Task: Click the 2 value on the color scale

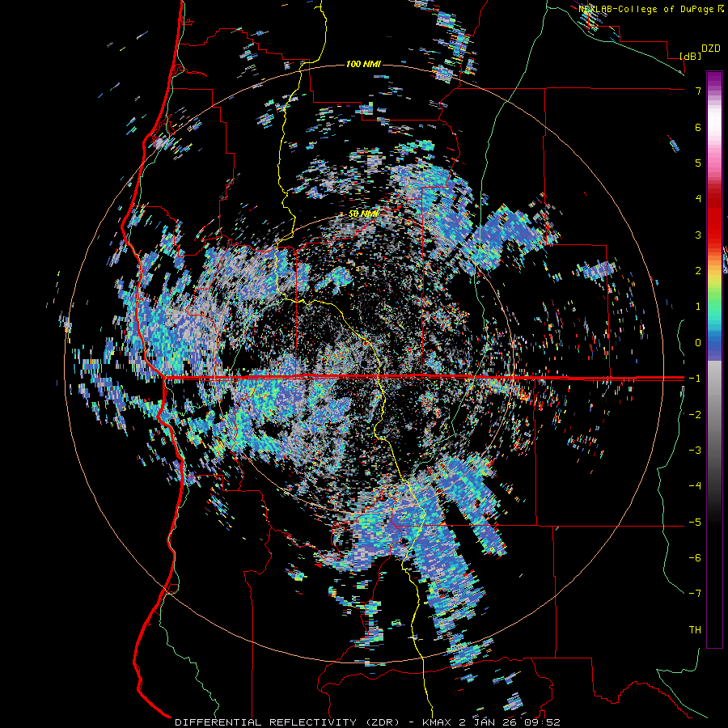Action: (x=698, y=271)
